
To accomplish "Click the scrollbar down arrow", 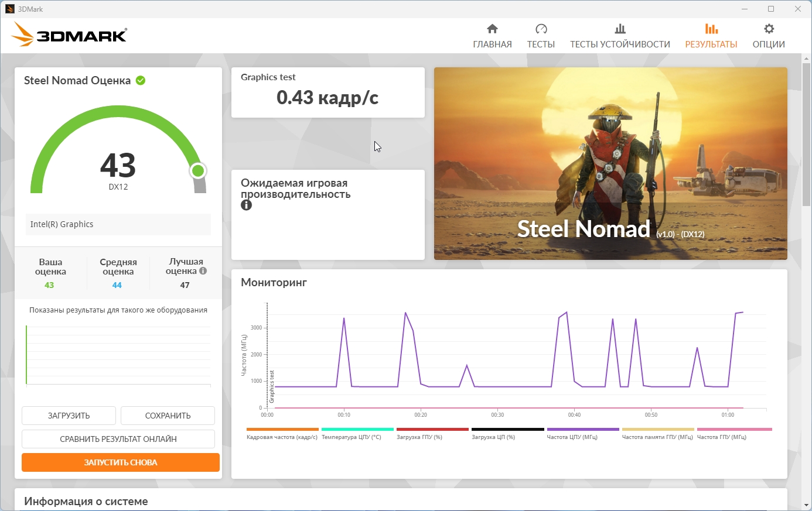I will (807, 505).
